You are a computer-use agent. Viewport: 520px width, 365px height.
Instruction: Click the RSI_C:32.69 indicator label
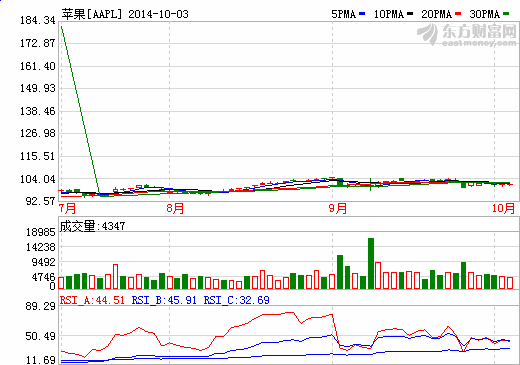pos(236,300)
